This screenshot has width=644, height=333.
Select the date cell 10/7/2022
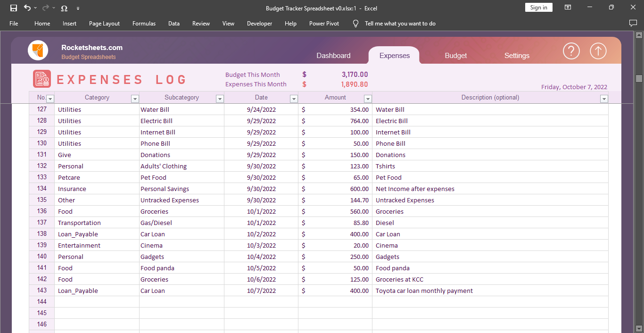261,291
